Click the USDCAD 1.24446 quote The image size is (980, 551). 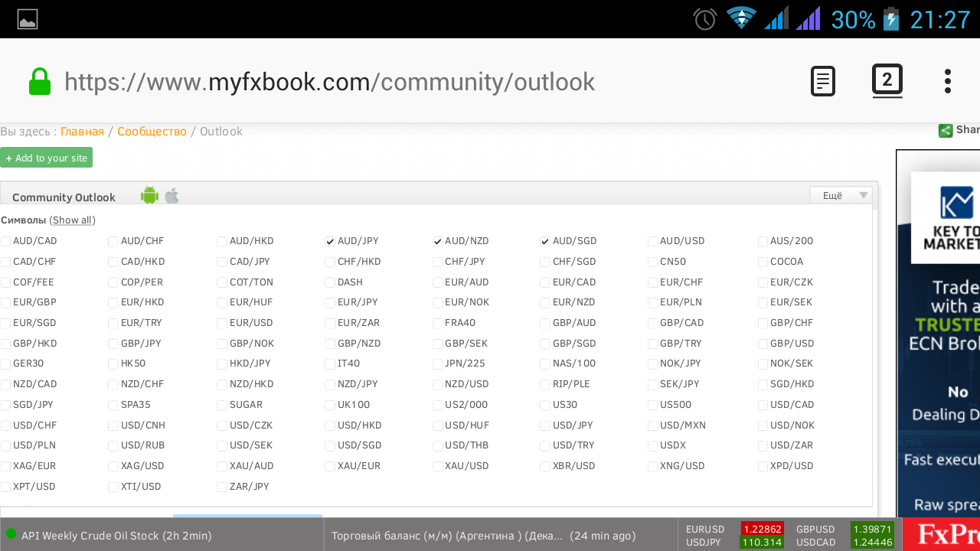coord(845,543)
